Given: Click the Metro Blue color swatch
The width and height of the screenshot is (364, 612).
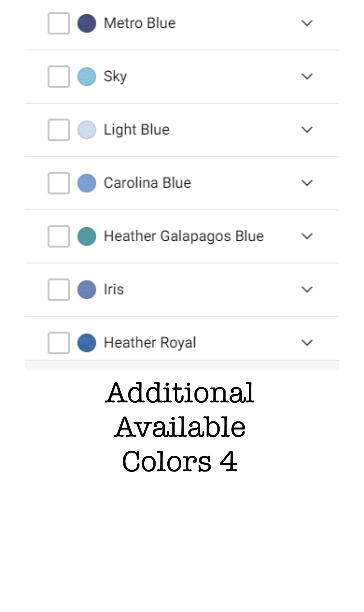Looking at the screenshot, I should [x=86, y=23].
